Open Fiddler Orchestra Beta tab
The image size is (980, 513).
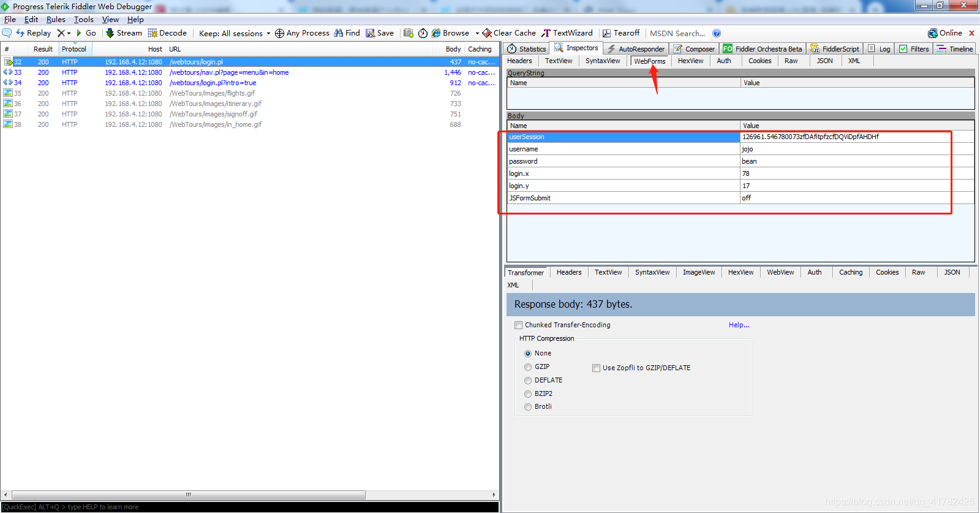point(763,49)
